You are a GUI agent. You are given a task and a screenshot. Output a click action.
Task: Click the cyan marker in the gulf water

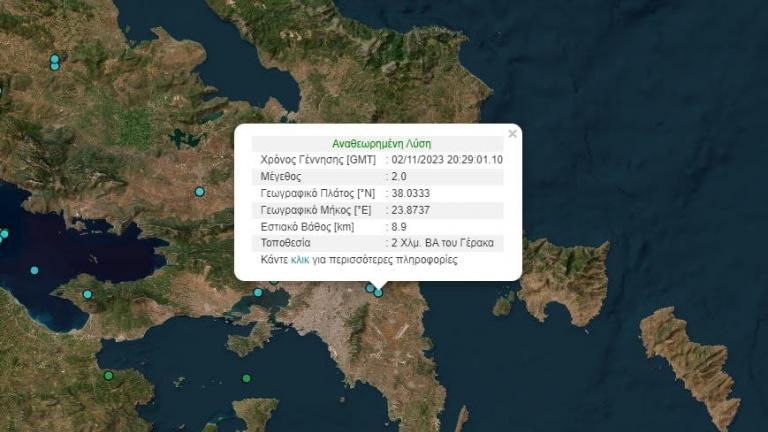[x=35, y=270]
